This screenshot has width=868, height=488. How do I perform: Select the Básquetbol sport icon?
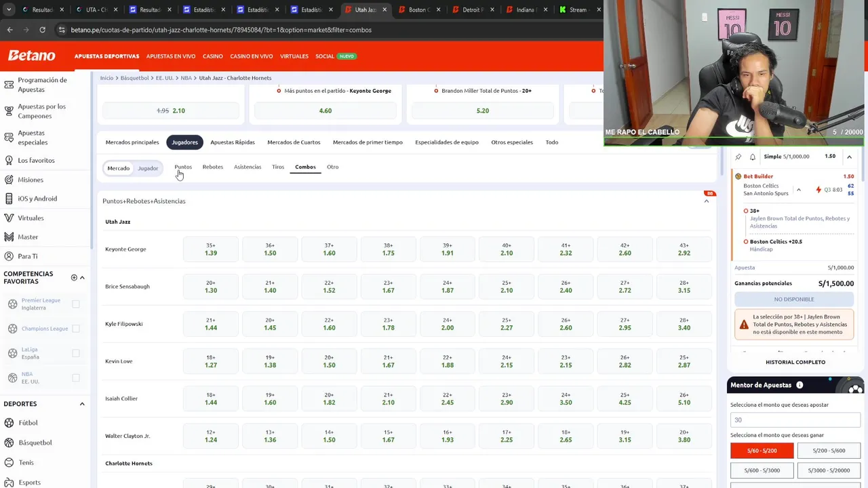9,443
